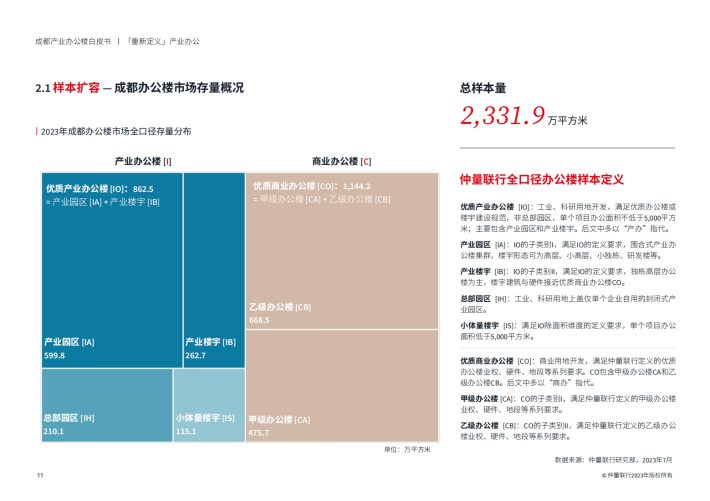Click the 产业园区 [IA] block label
The height and width of the screenshot is (501, 710).
(x=69, y=342)
